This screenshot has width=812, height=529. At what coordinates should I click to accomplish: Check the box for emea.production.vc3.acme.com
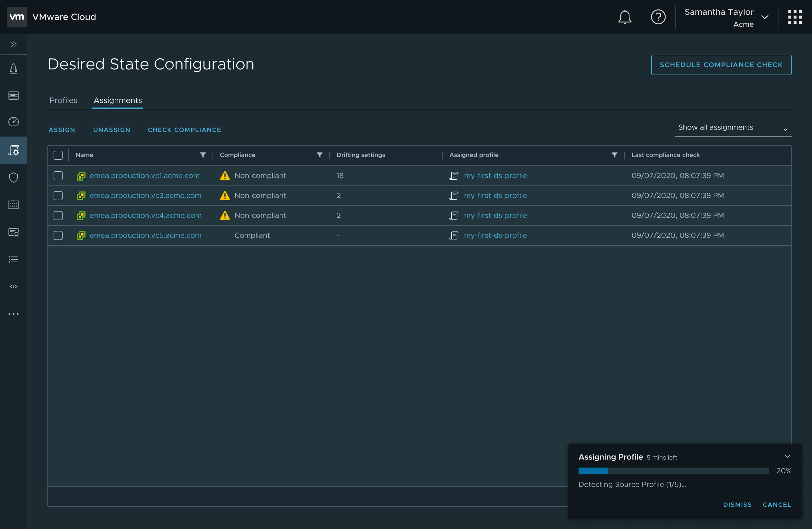pos(58,195)
